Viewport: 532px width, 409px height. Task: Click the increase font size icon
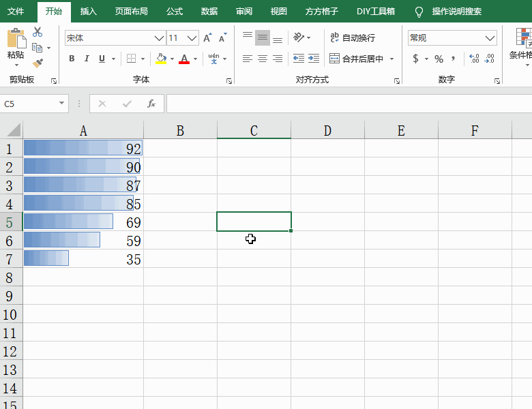pos(207,38)
